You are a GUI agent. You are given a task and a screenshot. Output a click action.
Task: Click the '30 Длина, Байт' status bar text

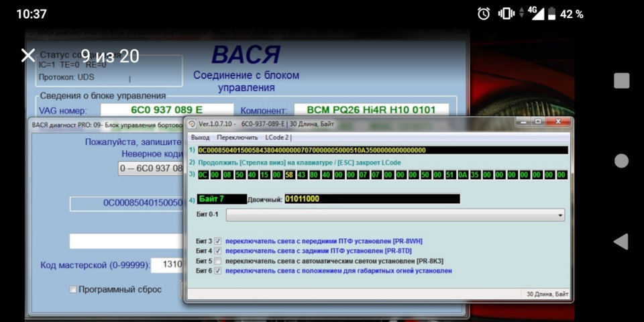click(x=548, y=294)
